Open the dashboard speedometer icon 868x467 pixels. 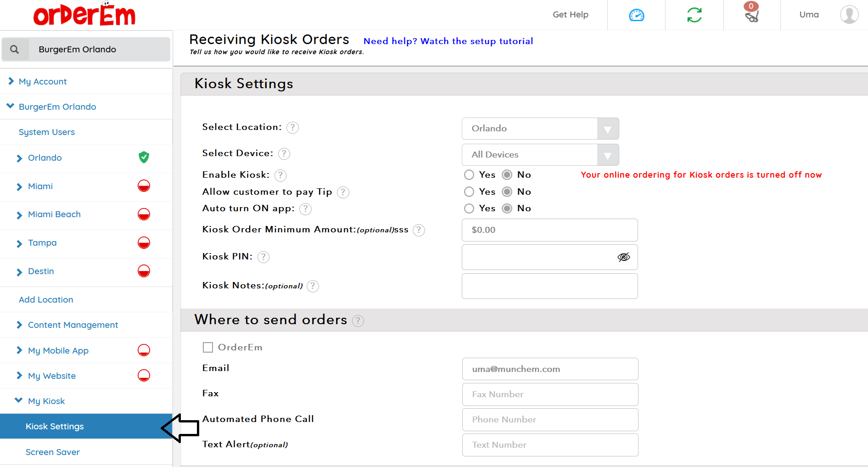[x=636, y=15]
